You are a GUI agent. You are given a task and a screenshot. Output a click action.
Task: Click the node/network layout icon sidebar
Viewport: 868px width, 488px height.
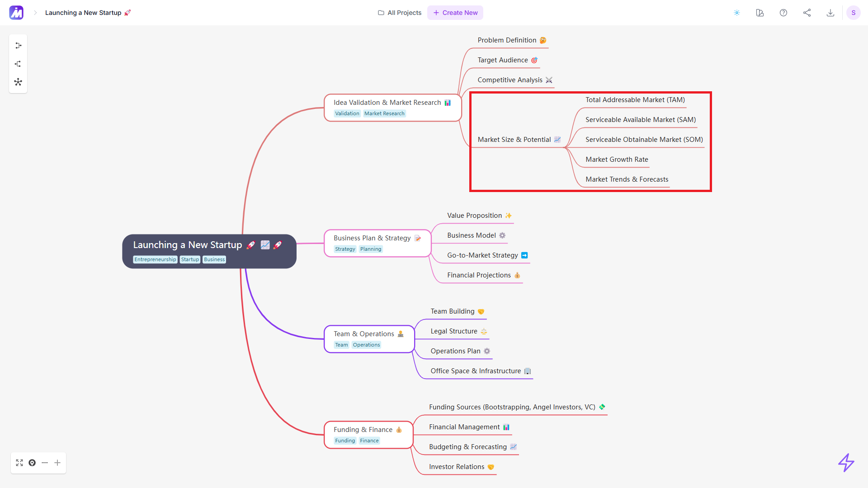click(x=17, y=82)
